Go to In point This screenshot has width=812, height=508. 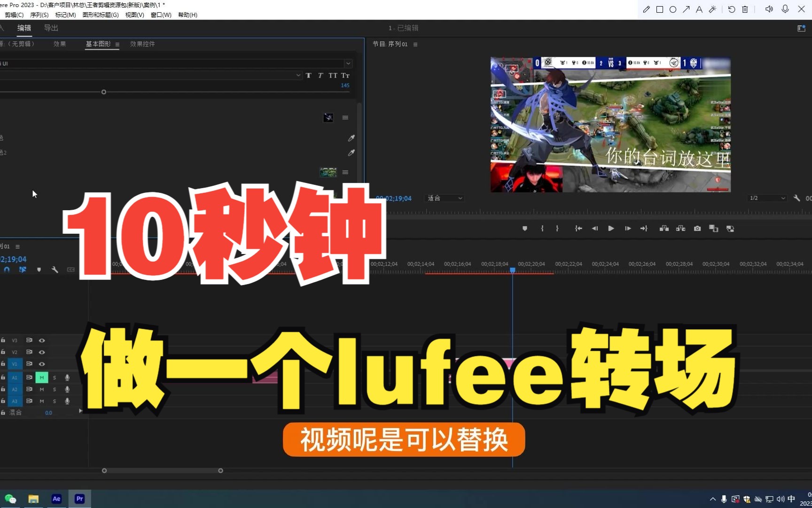[578, 229]
